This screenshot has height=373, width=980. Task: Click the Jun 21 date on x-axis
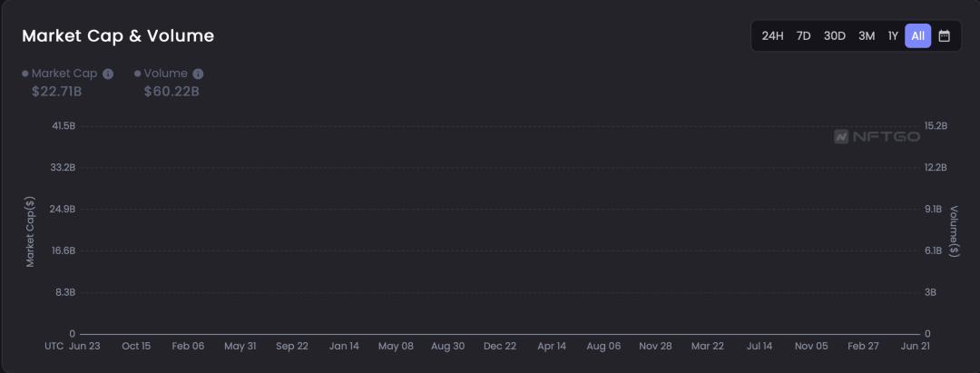point(914,346)
